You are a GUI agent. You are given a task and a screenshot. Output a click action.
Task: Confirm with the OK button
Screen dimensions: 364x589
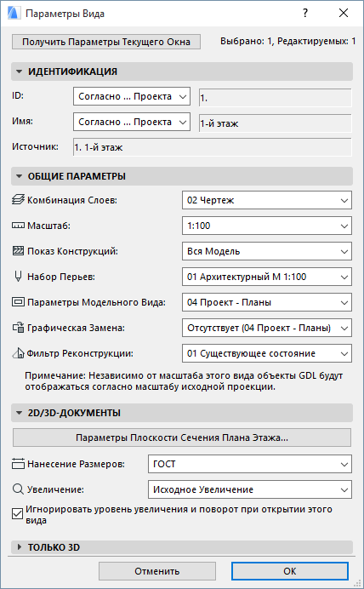point(290,571)
